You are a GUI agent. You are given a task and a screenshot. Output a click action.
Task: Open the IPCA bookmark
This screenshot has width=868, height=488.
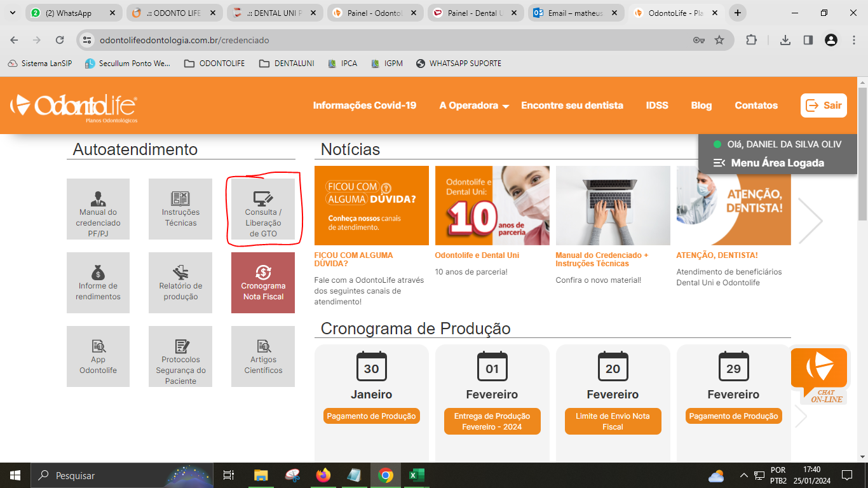(342, 64)
